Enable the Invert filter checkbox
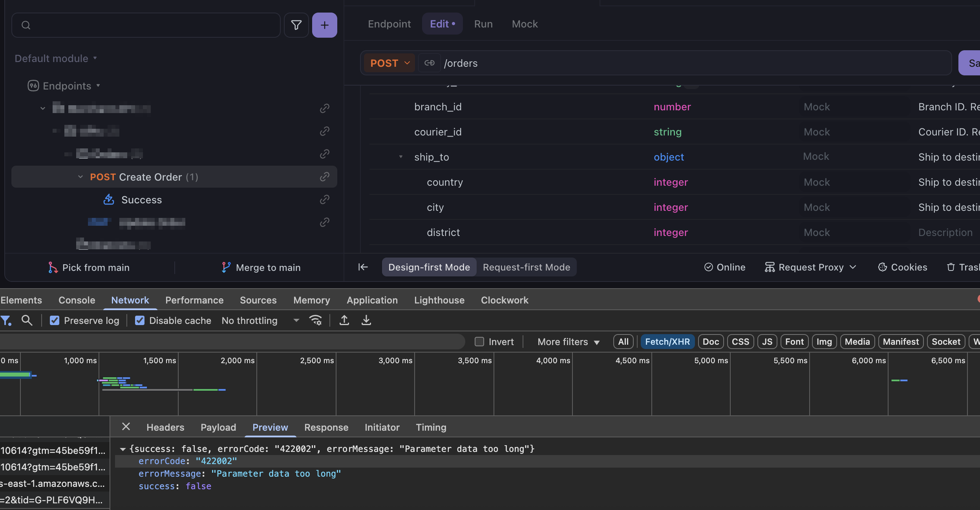Screen dimensions: 980x510 (479, 342)
